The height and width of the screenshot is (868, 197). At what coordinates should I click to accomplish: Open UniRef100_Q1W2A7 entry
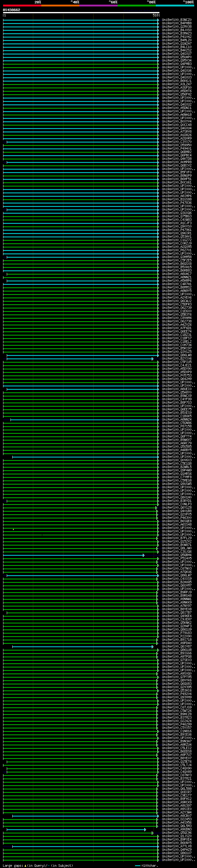pos(177,43)
